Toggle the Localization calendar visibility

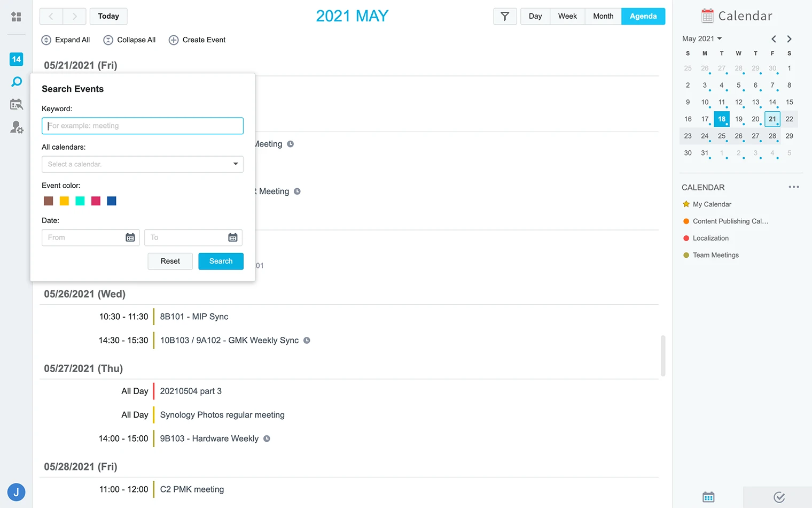[x=686, y=238]
